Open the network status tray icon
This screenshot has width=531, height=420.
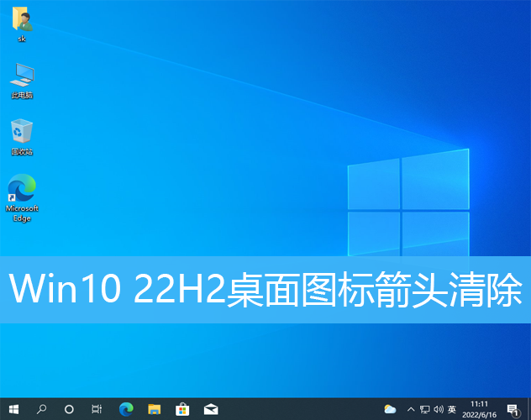[424, 409]
